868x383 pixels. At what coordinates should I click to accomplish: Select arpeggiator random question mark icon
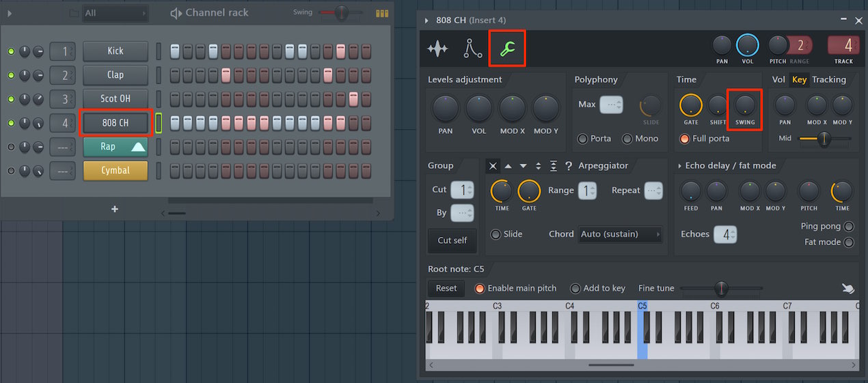(x=568, y=166)
